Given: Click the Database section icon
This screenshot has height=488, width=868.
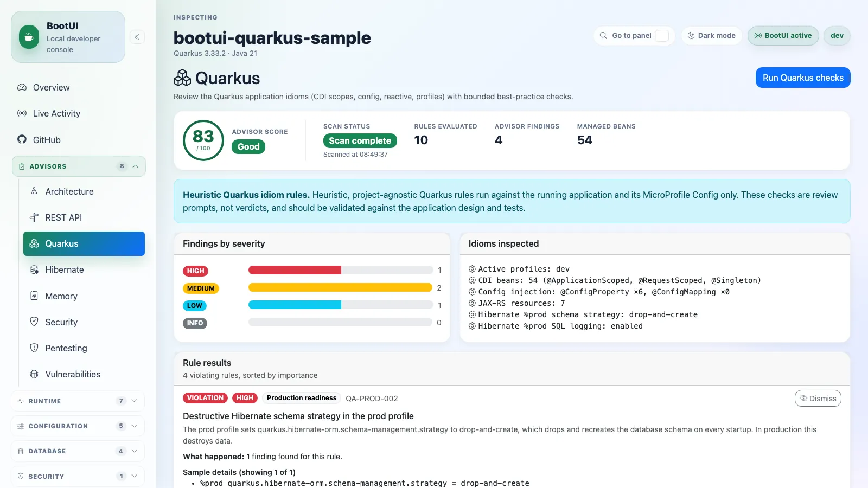Looking at the screenshot, I should tap(21, 451).
